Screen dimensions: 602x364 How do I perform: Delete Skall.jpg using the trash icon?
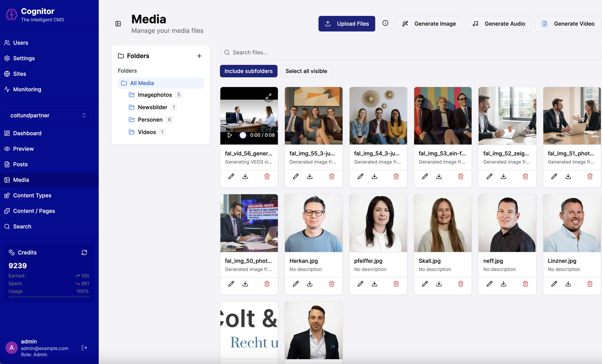(461, 284)
